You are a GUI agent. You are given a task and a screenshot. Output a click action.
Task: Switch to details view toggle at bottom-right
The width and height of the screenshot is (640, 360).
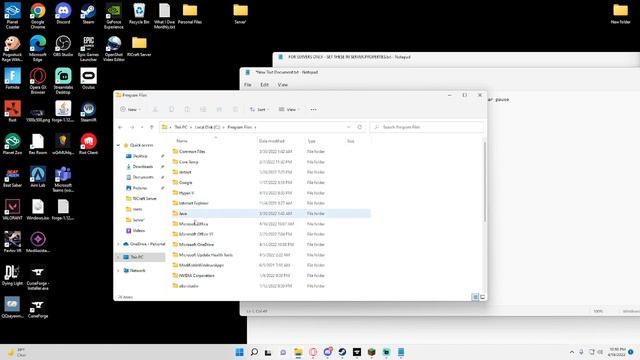click(x=475, y=297)
